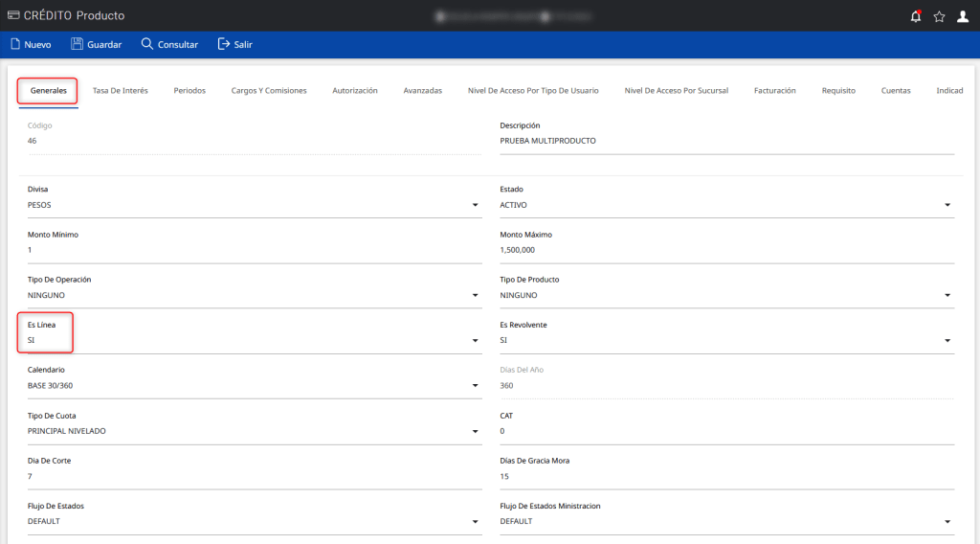Expand the Calendario dropdown
980x544 pixels.
coord(475,386)
